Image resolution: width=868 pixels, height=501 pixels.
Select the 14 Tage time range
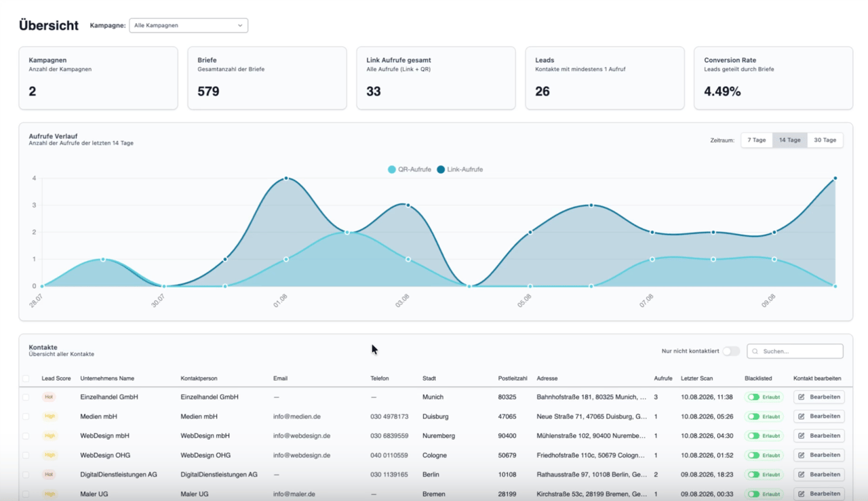(790, 140)
